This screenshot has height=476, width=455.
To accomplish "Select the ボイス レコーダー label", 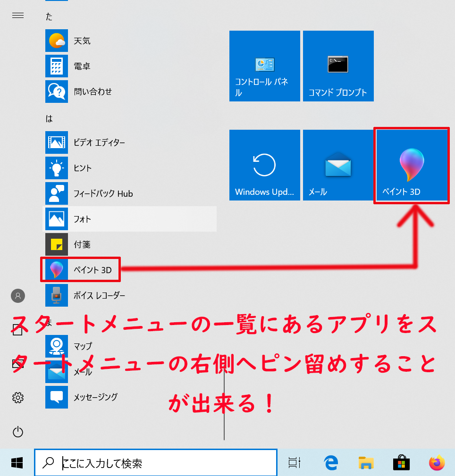I will click(x=99, y=296).
